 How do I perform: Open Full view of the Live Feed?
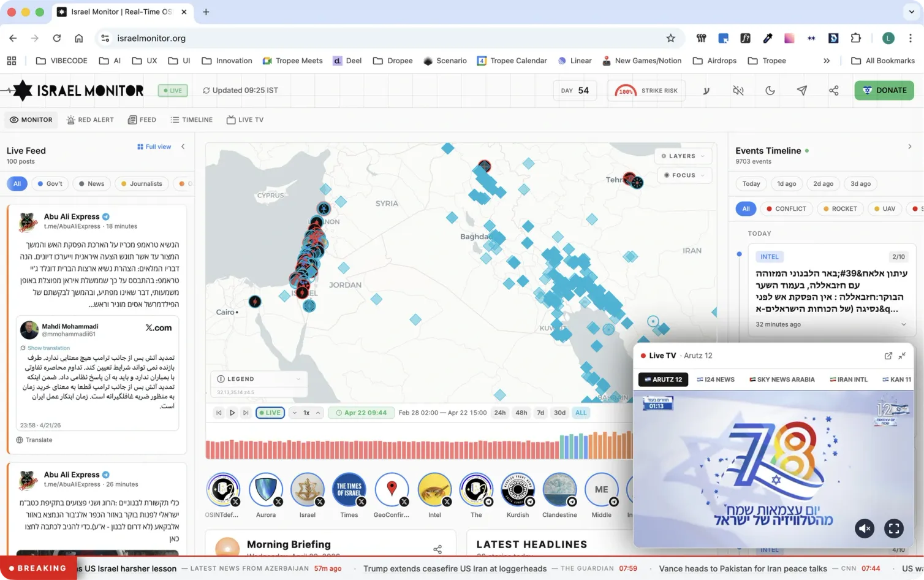(154, 147)
